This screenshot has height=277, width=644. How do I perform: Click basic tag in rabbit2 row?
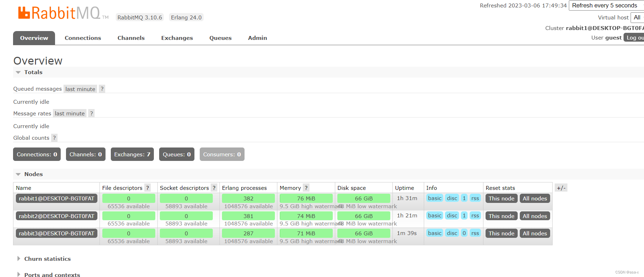click(434, 215)
